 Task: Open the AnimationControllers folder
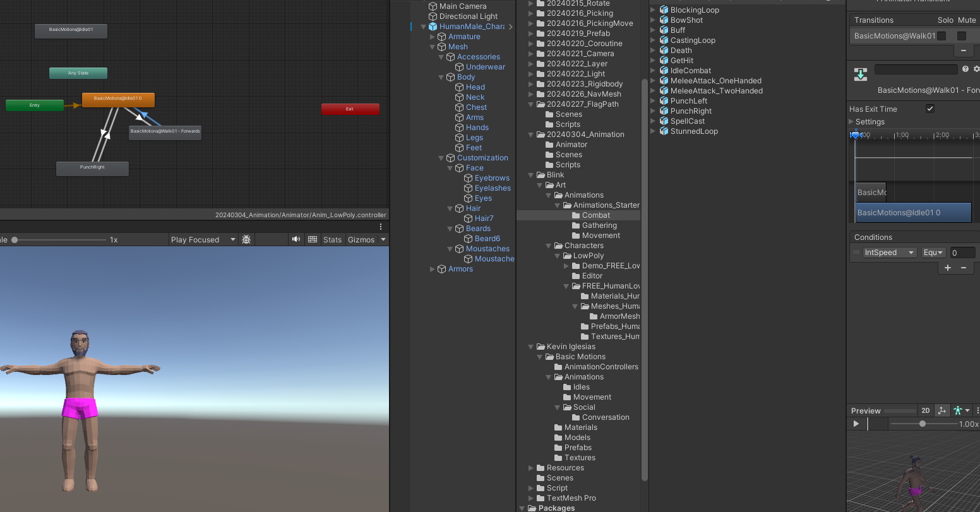pyautogui.click(x=601, y=367)
